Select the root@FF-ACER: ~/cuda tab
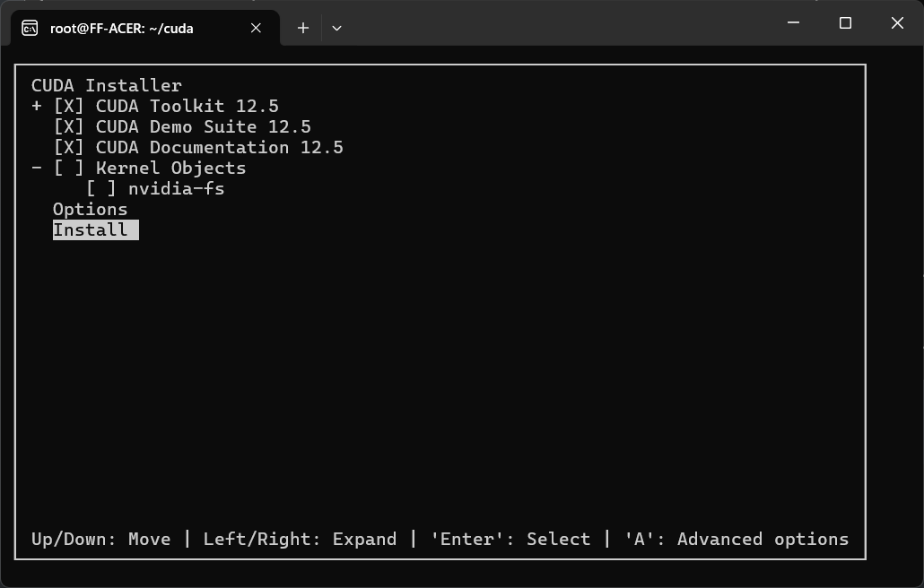This screenshot has height=588, width=924. pos(145,28)
